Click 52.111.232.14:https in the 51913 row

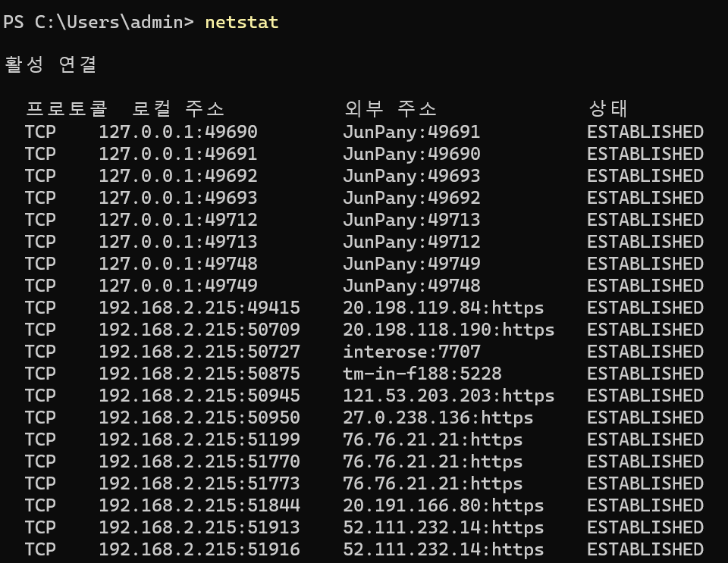coord(444,527)
